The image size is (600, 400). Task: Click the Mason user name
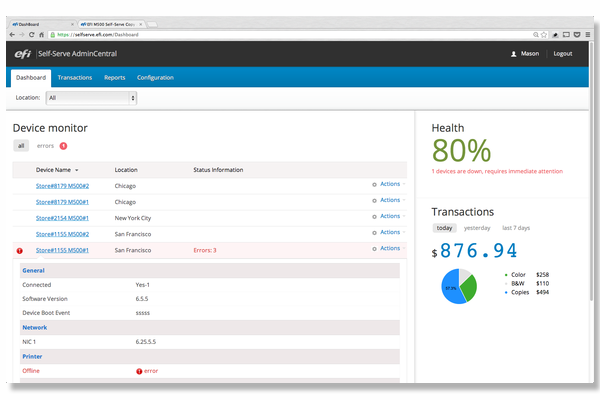pos(530,54)
